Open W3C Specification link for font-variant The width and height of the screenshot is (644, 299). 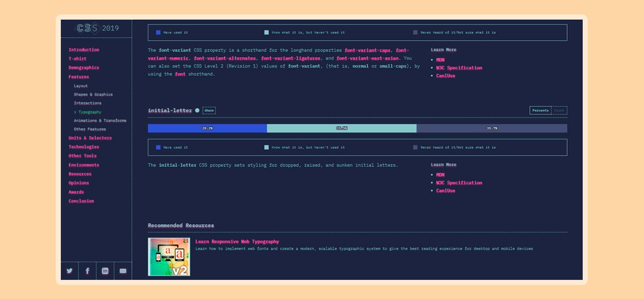coord(459,68)
